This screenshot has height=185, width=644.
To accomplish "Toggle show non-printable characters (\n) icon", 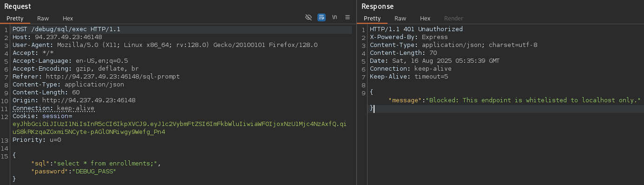I will [x=335, y=17].
